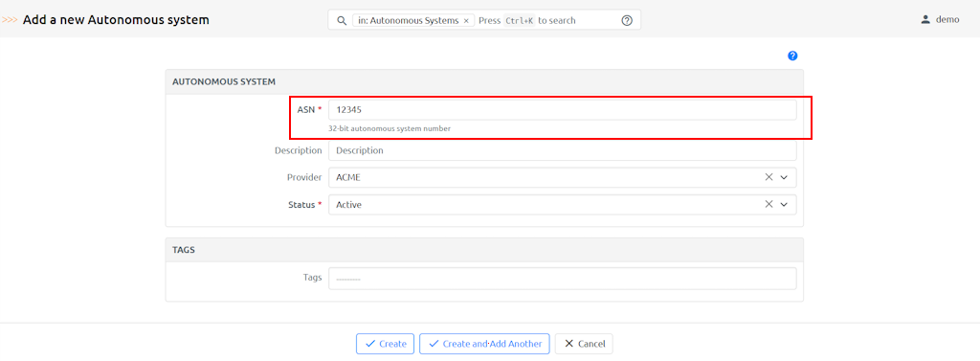Remove the 'in: Autonomous Systems' search filter
Screen dimensions: 980x361
coord(466,21)
